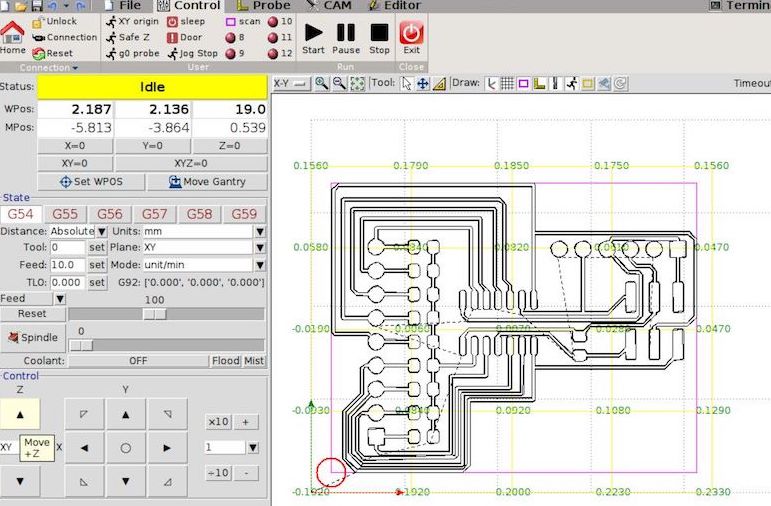Zoom out of the canvas
The width and height of the screenshot is (771, 506).
[339, 84]
